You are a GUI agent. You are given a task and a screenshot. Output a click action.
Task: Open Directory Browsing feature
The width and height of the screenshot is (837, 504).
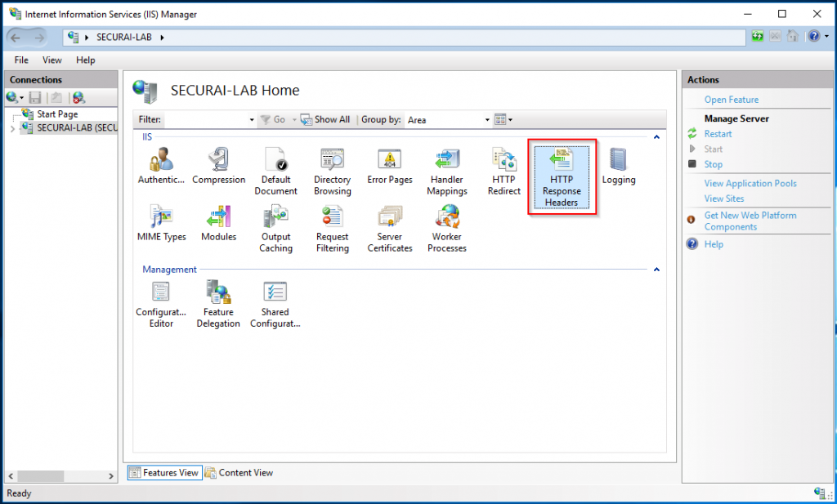[x=333, y=172]
